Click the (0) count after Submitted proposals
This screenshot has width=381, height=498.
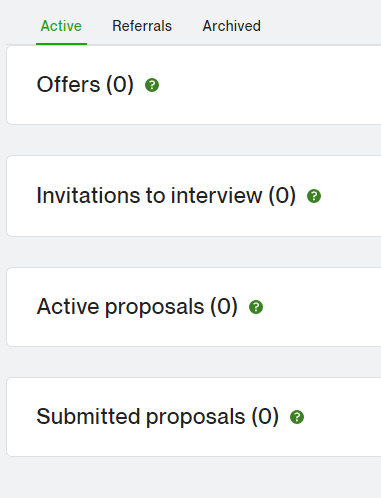click(265, 417)
